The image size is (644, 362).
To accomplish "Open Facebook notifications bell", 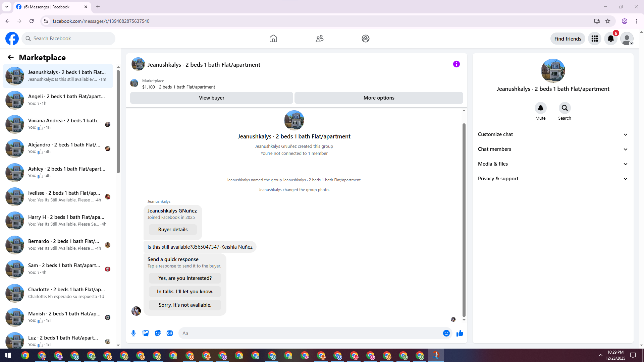I will [610, 39].
